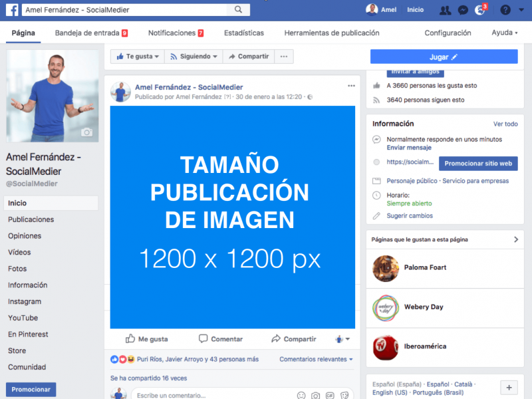Image resolution: width=532 pixels, height=399 pixels.
Task: Expand the Ayuda dropdown
Action: coord(505,33)
